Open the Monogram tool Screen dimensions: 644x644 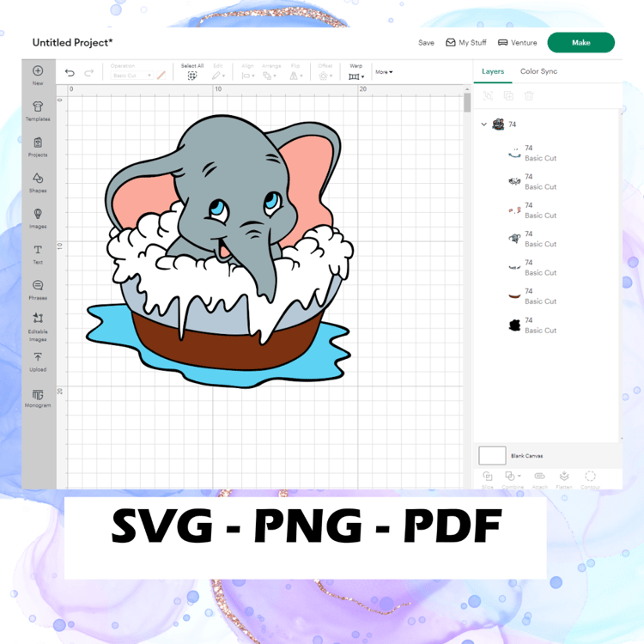click(x=38, y=398)
